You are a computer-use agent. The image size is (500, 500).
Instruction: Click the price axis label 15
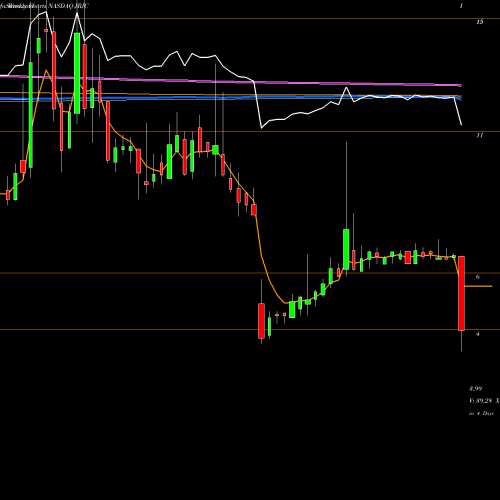point(479,22)
